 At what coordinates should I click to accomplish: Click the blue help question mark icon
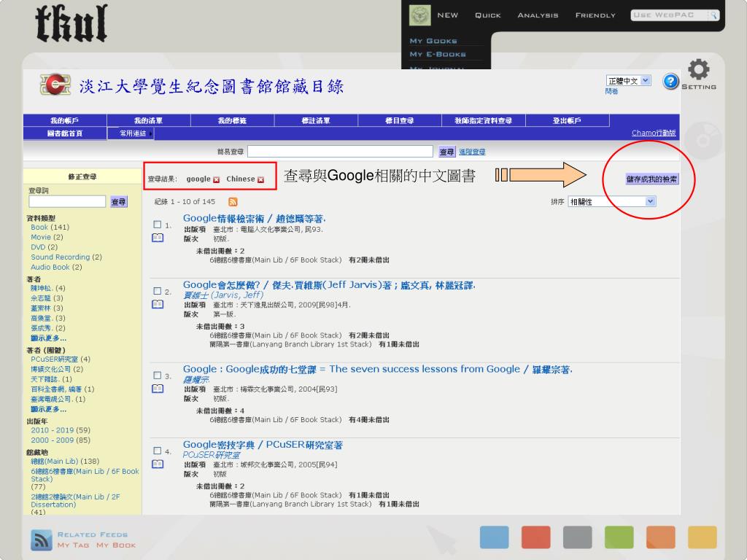coord(671,82)
